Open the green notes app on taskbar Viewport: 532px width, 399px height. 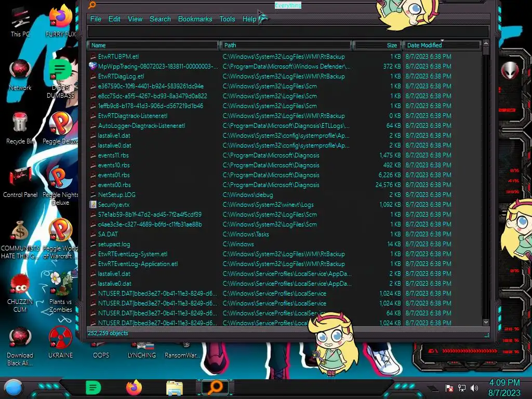tap(94, 388)
